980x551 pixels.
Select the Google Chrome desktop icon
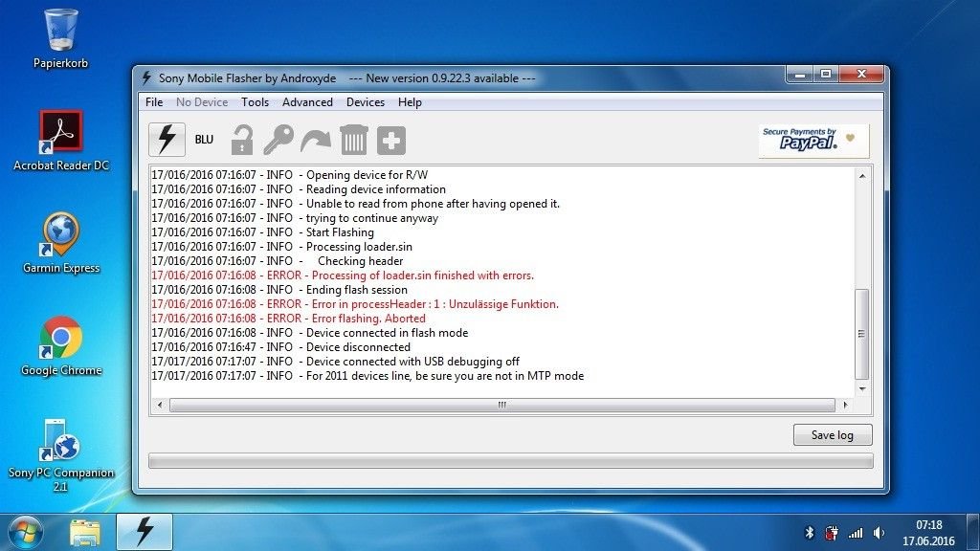(x=60, y=345)
